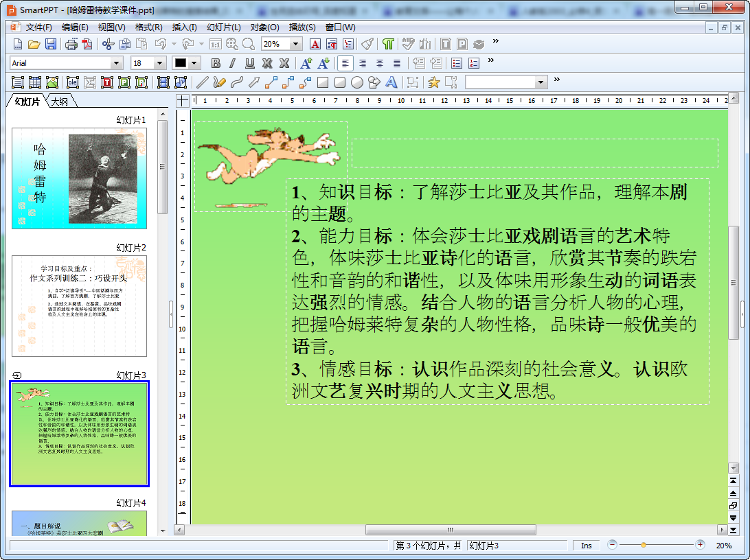Open the font color dropdown arrow
750x560 pixels.
tap(194, 63)
